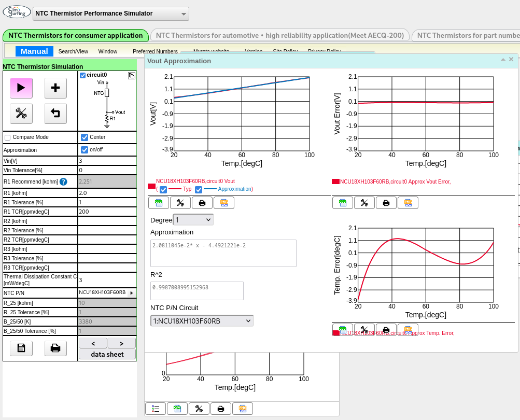Click the red Vout Error legend swatch
The width and height of the screenshot is (520, 420).
click(x=335, y=181)
